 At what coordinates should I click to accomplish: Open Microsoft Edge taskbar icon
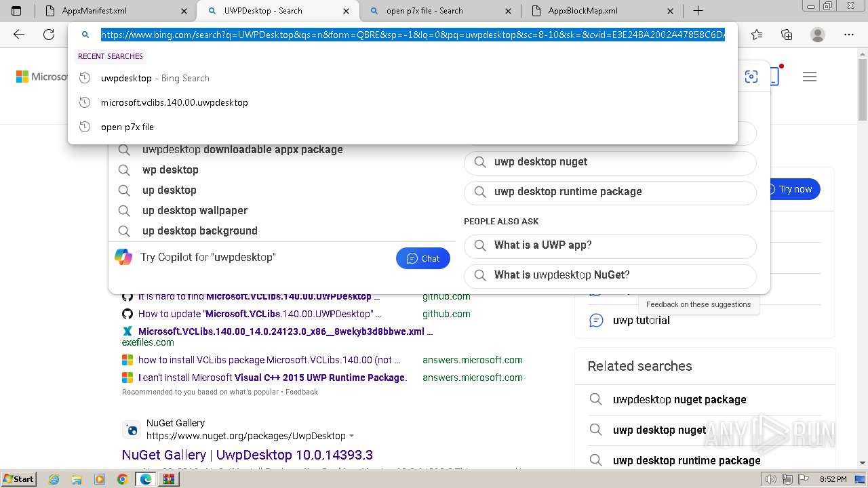coord(145,479)
